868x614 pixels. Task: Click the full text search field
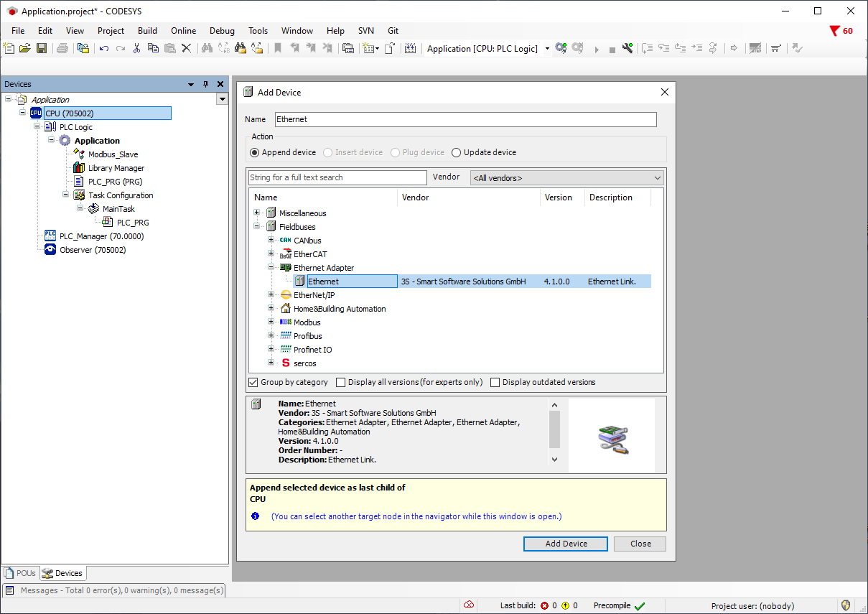337,177
